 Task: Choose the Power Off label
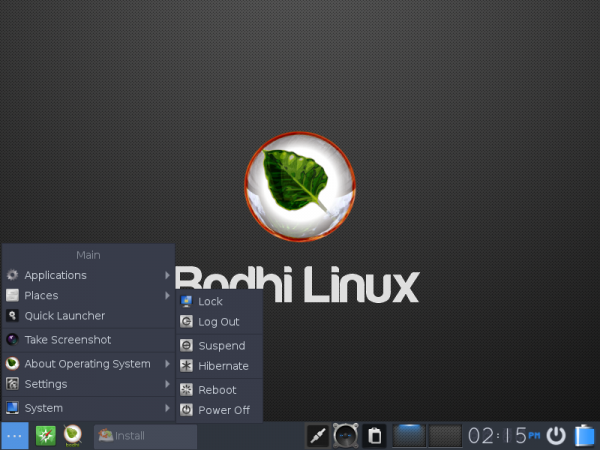pos(224,410)
